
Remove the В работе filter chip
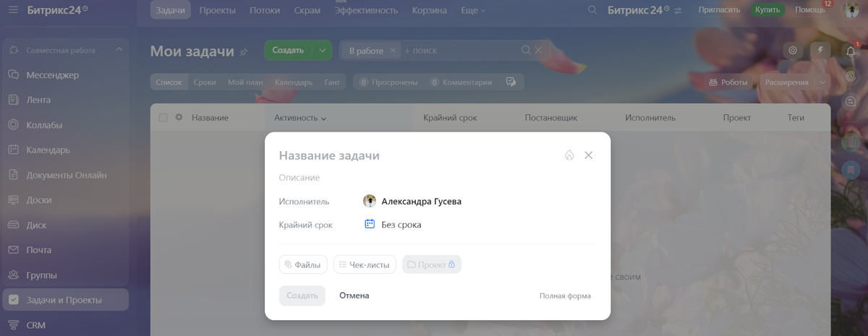pyautogui.click(x=393, y=51)
